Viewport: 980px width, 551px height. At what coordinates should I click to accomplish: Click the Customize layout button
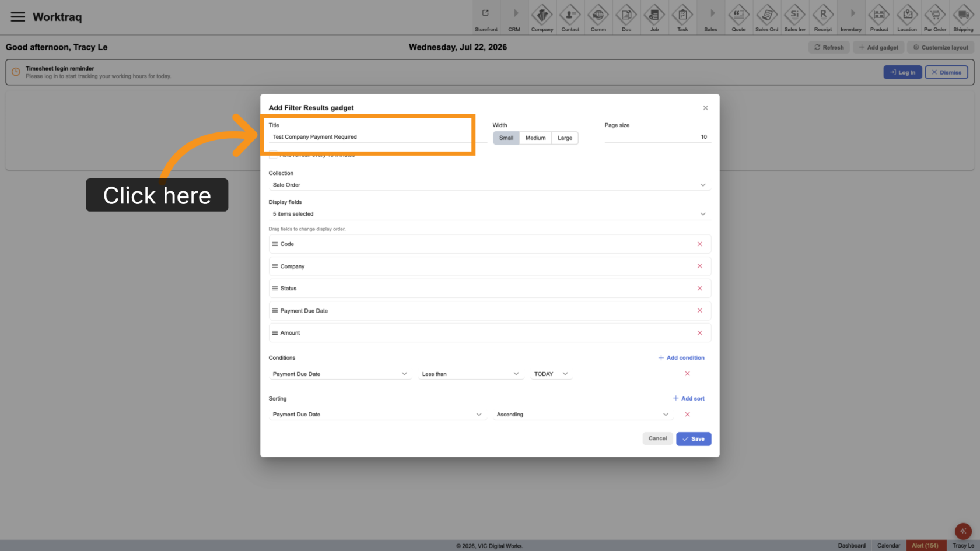pos(940,48)
